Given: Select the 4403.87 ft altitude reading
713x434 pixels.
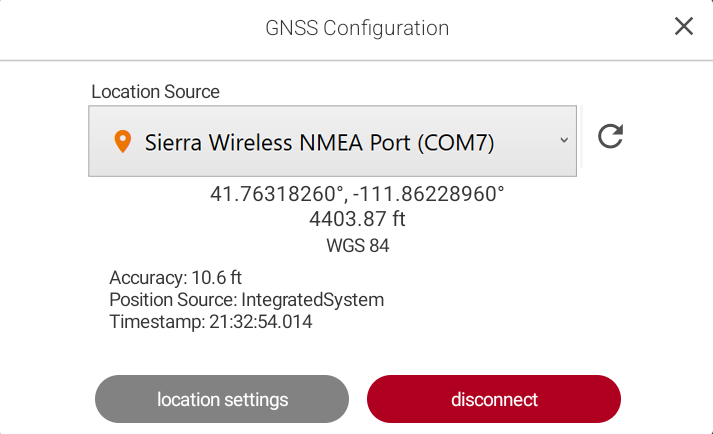Looking at the screenshot, I should (x=357, y=218).
